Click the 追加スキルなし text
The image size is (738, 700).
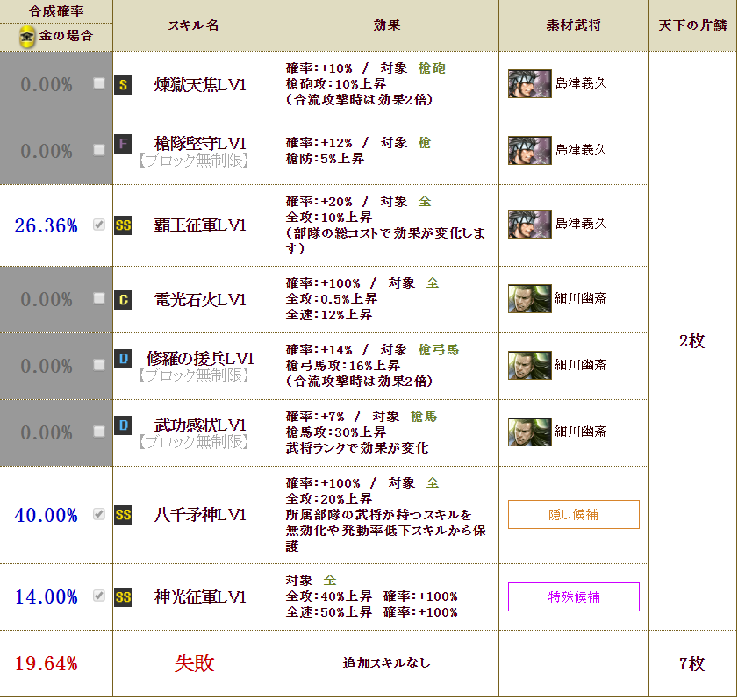pyautogui.click(x=387, y=663)
